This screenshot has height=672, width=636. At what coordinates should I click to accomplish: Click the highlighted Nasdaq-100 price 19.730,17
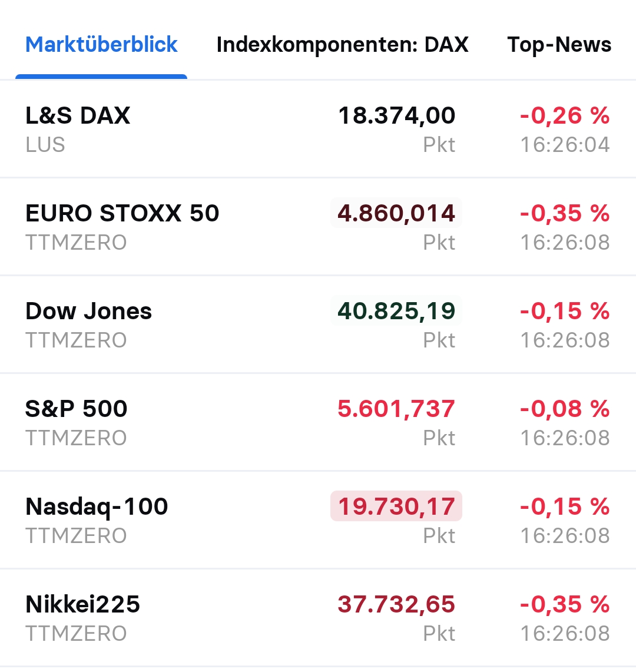point(396,507)
